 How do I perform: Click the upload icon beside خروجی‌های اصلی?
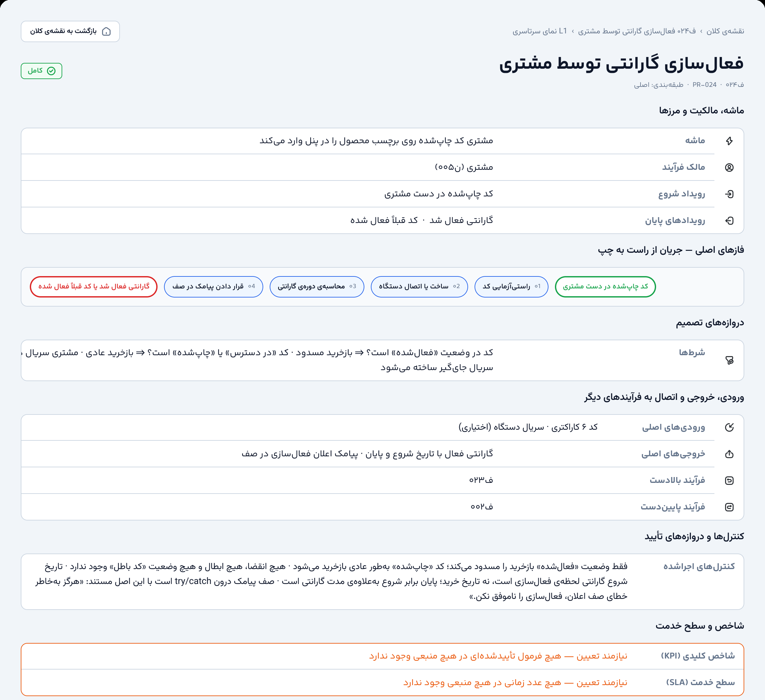coord(729,454)
